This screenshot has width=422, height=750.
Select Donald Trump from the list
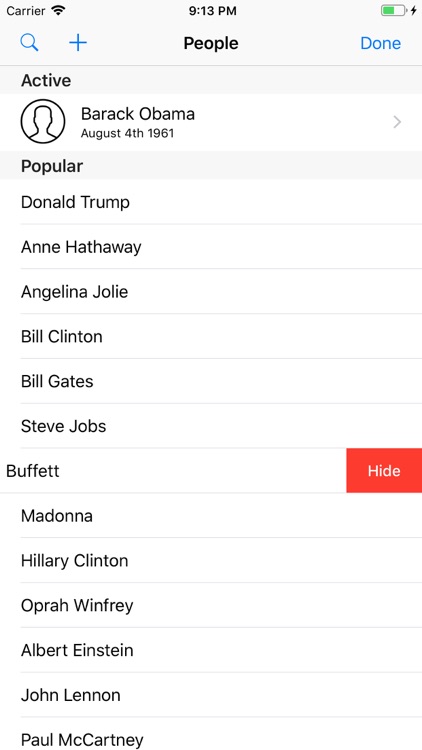click(x=211, y=202)
